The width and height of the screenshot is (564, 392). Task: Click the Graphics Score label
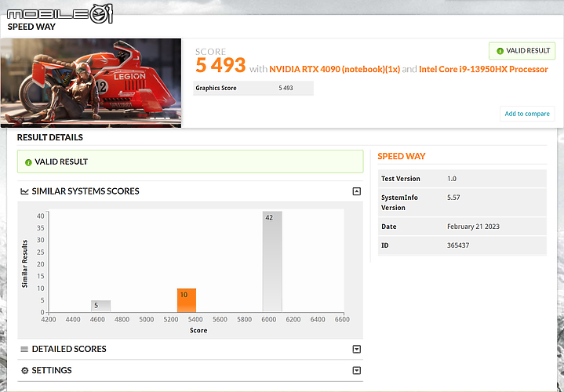[216, 88]
